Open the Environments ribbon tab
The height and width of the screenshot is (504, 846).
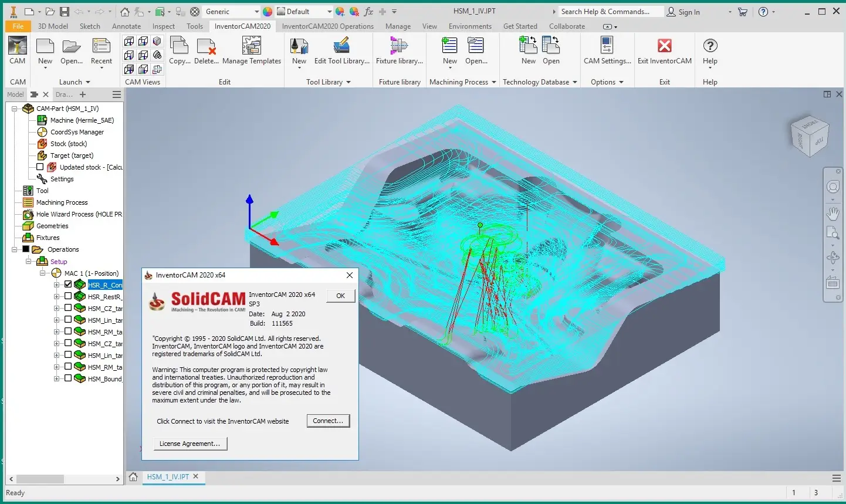[x=470, y=26]
